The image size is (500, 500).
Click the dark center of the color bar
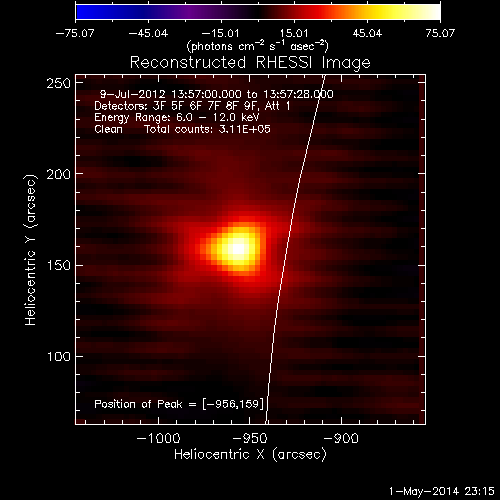click(257, 12)
